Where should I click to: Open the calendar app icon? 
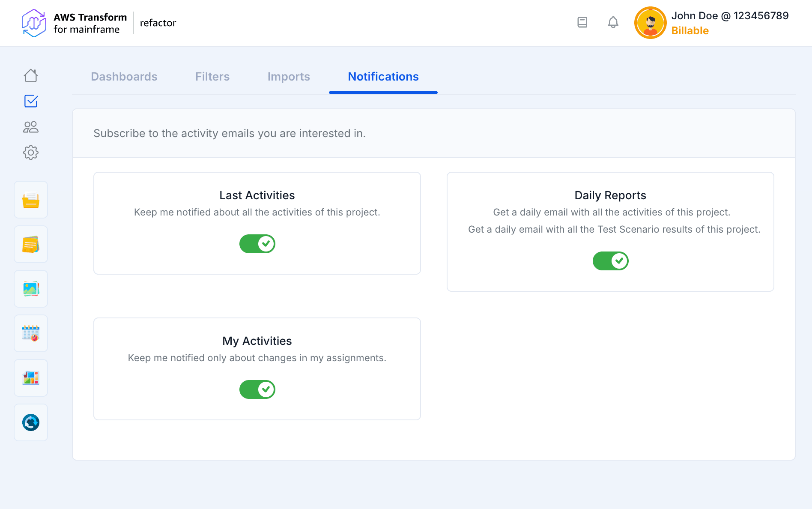click(x=31, y=333)
